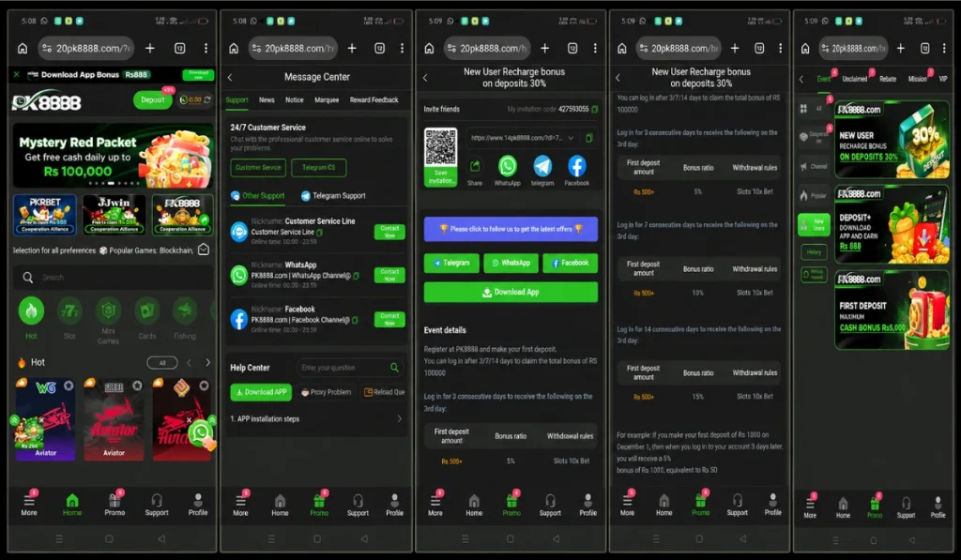Contact Now for Facebook support row
The image size is (961, 560).
389,319
